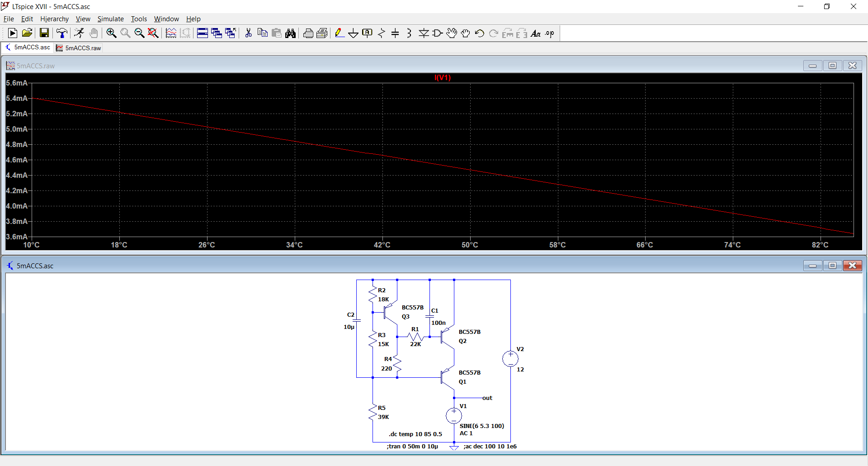This screenshot has height=466, width=868.
Task: Click the V2 voltage source symbol
Action: (510, 359)
